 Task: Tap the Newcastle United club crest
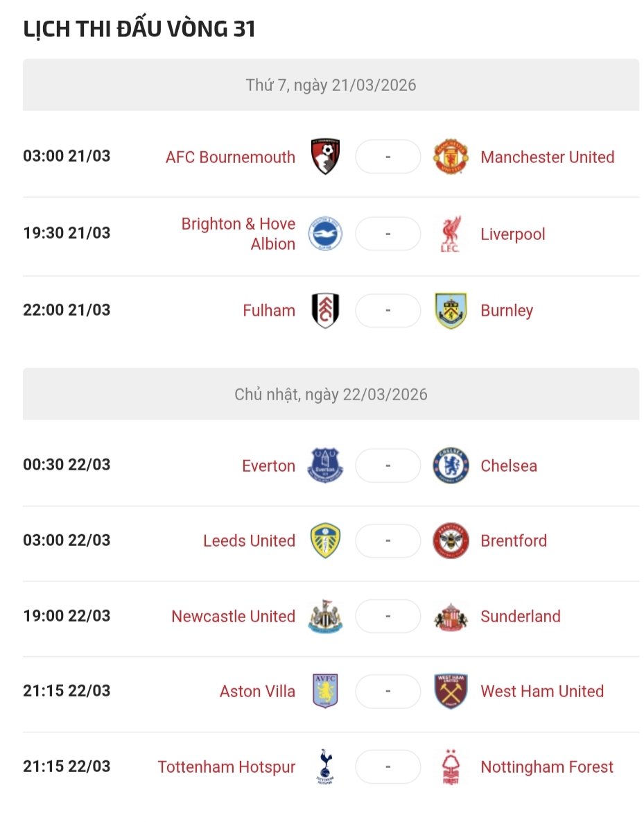pyautogui.click(x=325, y=616)
